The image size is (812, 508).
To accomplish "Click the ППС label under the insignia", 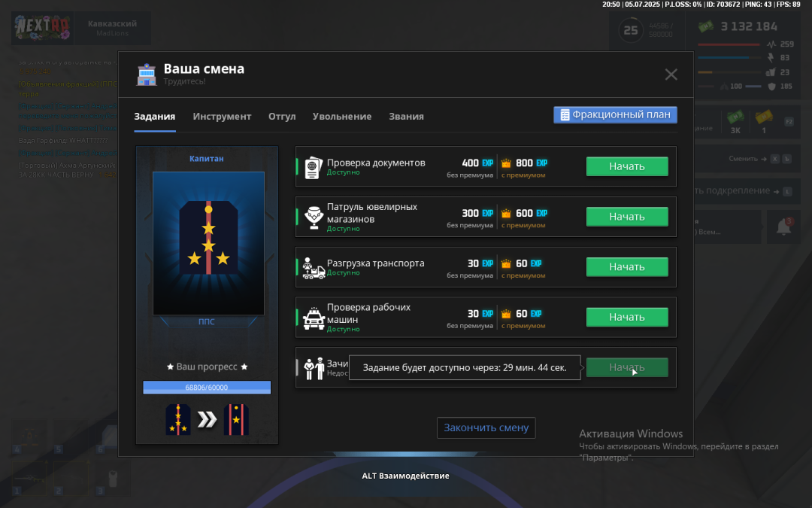I will tap(207, 321).
